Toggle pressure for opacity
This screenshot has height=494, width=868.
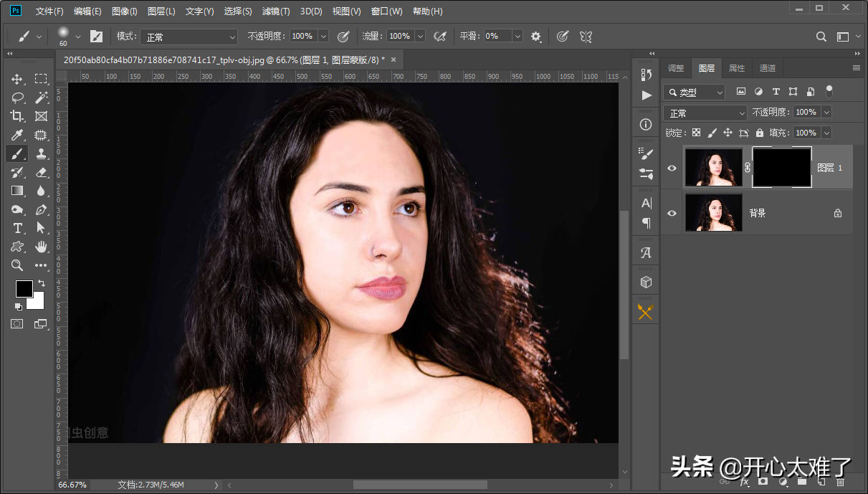(x=343, y=36)
